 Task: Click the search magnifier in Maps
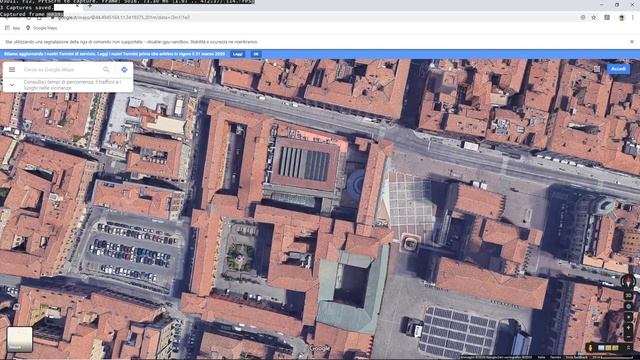tap(106, 70)
